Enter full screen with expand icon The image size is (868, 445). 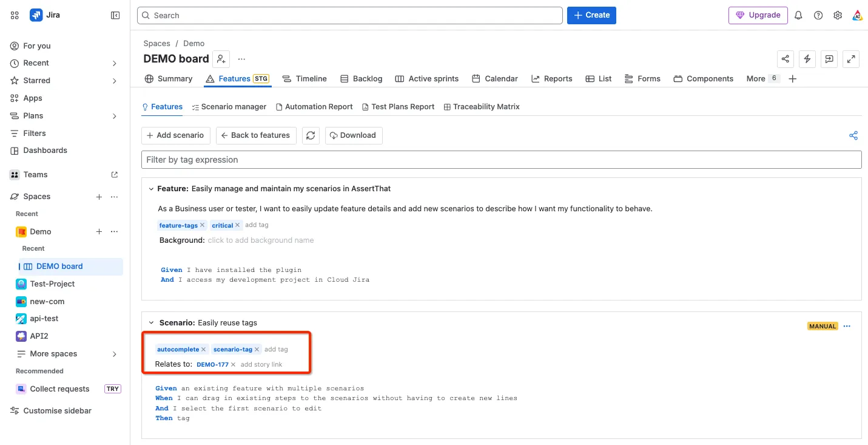(851, 59)
